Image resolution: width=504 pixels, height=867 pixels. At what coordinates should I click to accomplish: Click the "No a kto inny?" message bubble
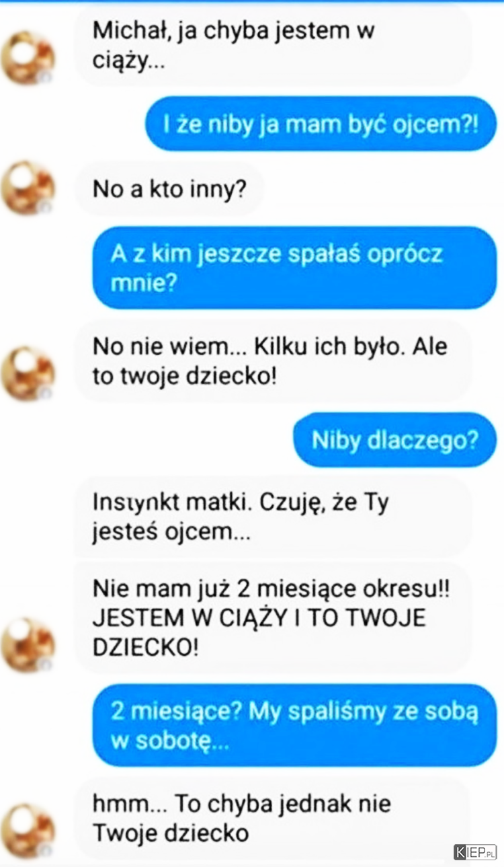pyautogui.click(x=169, y=189)
